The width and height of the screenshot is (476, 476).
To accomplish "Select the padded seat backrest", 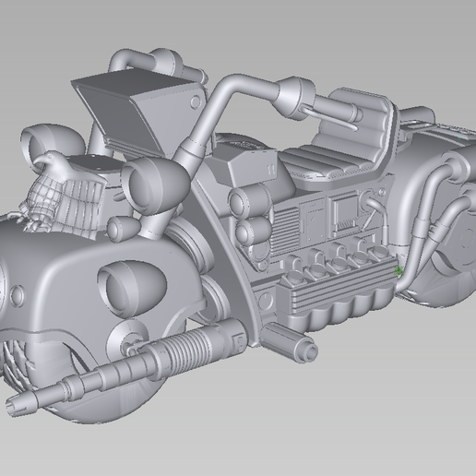I will tap(357, 123).
